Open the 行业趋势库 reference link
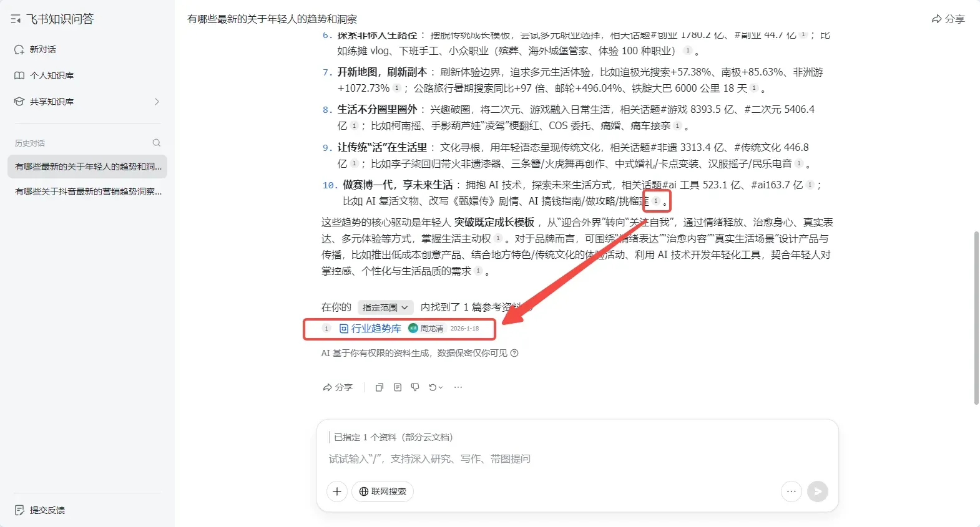980x527 pixels. pos(370,329)
